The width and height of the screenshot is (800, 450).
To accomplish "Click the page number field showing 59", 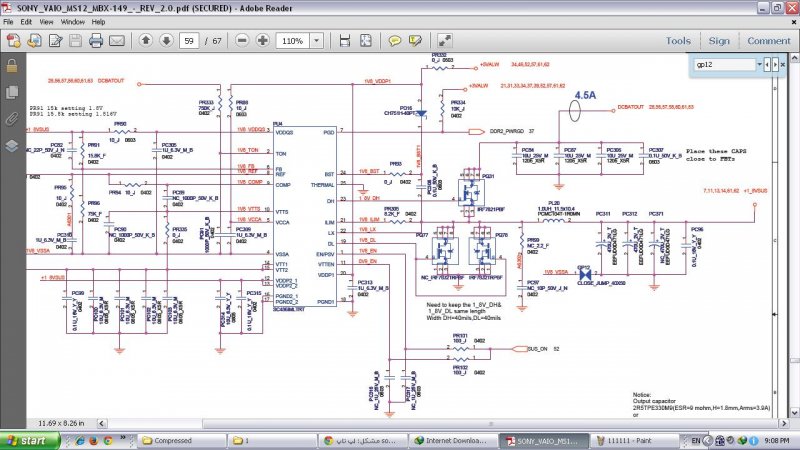I will point(189,41).
